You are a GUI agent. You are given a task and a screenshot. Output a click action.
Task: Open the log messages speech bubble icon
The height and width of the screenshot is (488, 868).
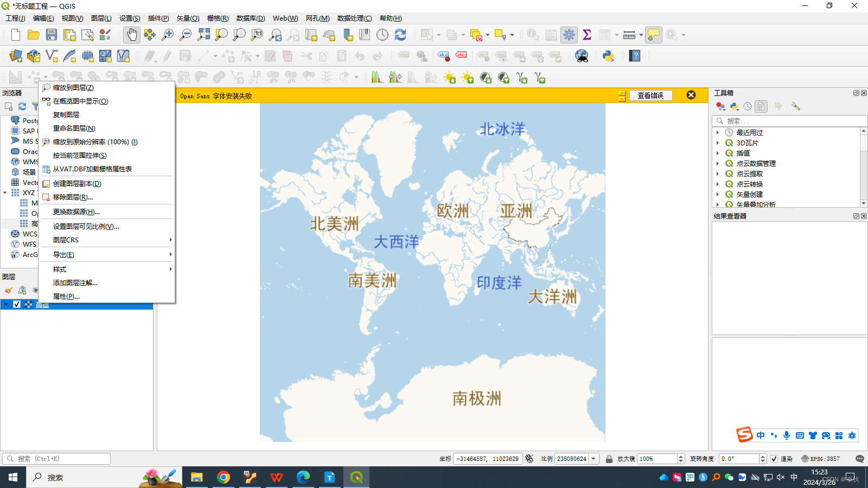859,459
